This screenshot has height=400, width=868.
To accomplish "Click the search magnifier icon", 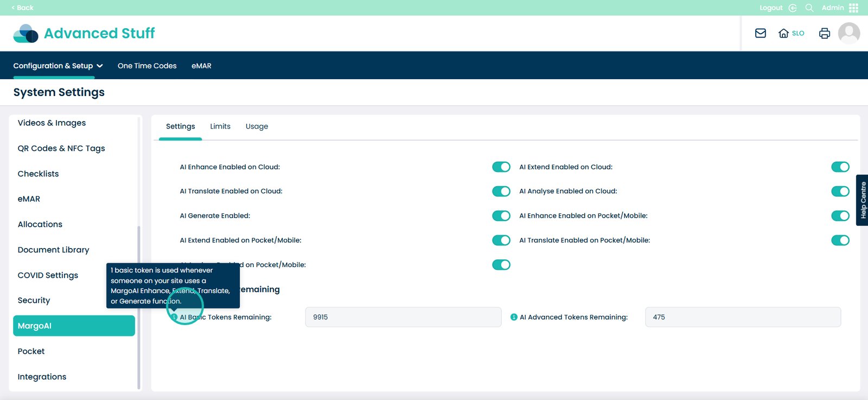I will pos(809,8).
